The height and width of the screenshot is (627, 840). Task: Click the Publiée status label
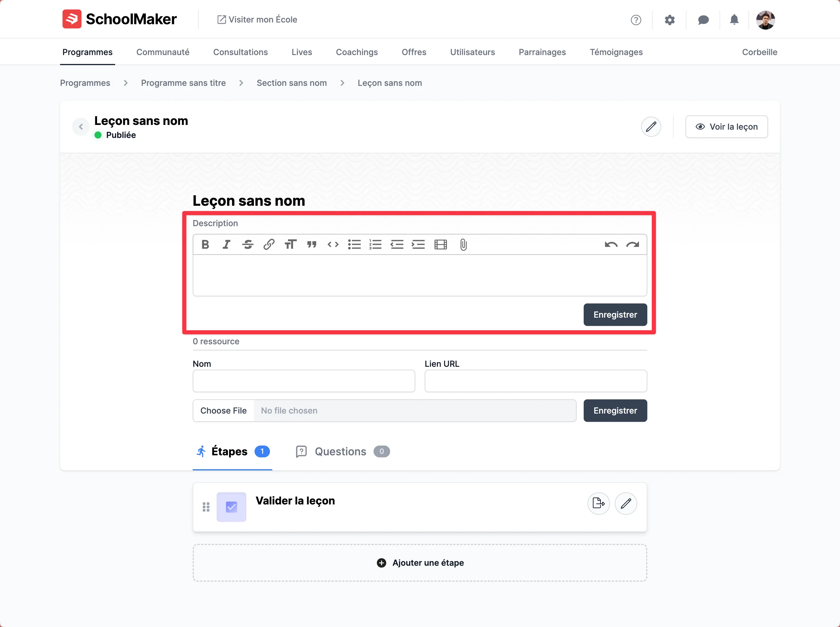(121, 135)
